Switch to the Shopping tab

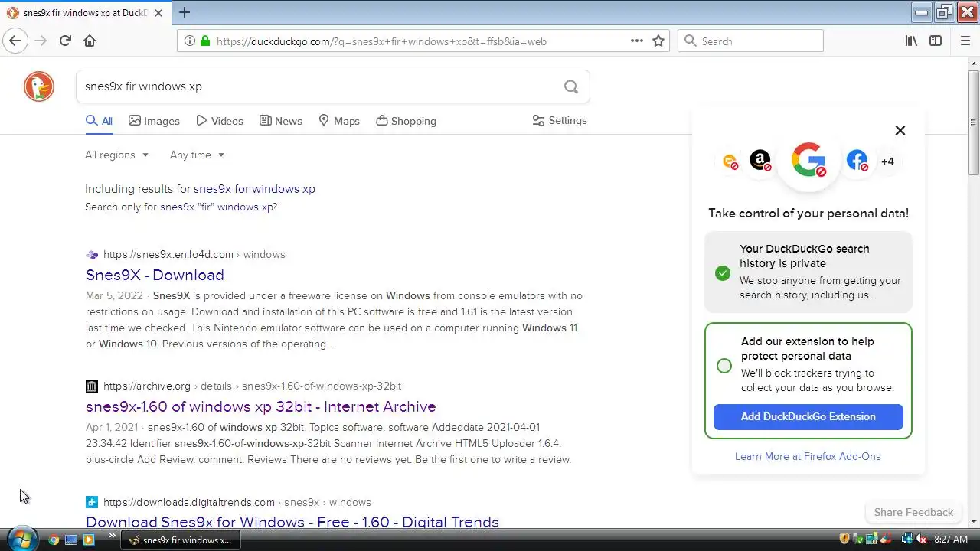point(407,121)
